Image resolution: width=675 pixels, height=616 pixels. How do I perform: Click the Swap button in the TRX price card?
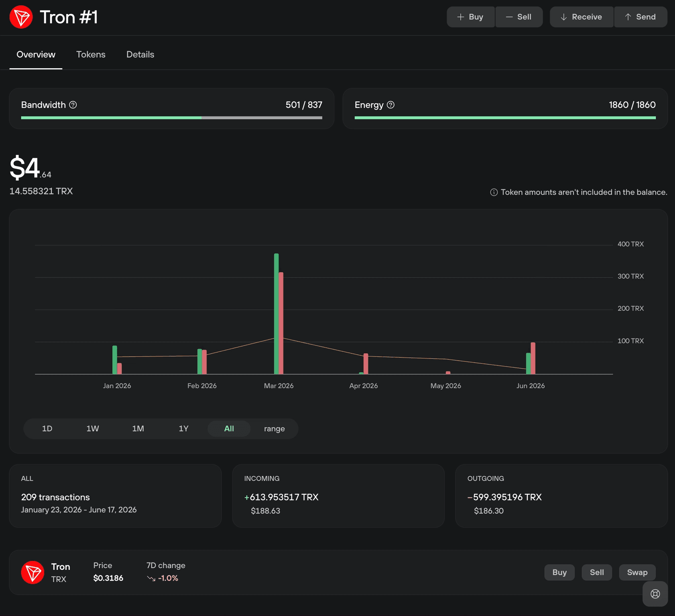(637, 572)
